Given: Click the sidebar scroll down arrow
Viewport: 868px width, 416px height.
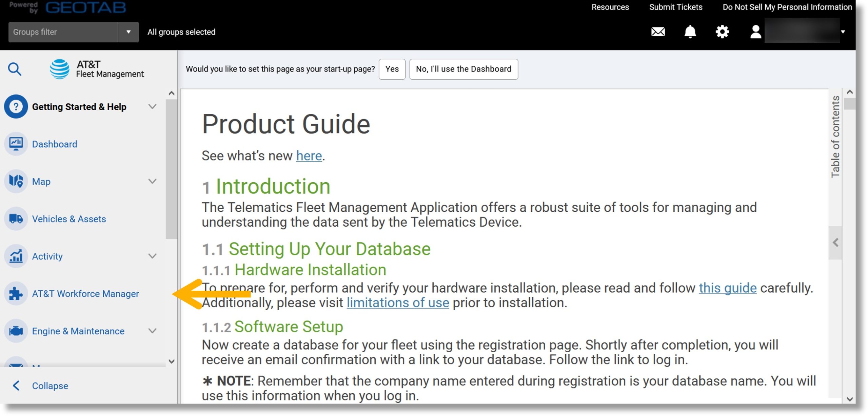Looking at the screenshot, I should point(172,361).
